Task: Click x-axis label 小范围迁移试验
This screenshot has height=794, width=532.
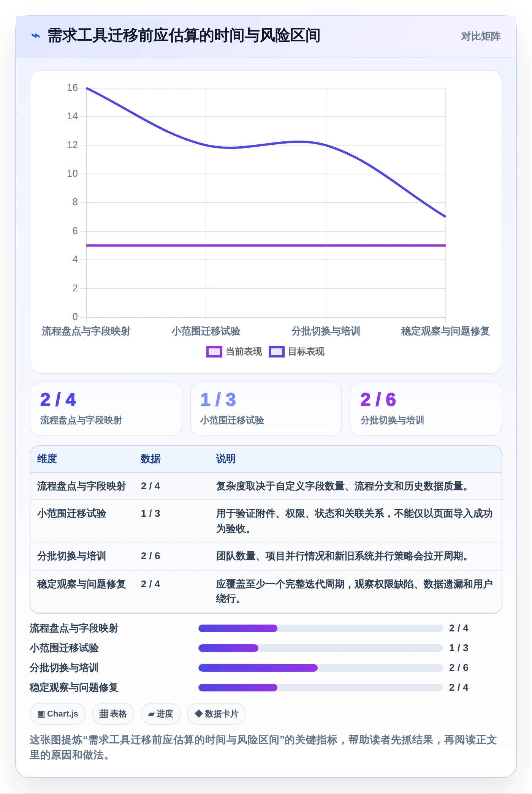Action: [x=206, y=331]
